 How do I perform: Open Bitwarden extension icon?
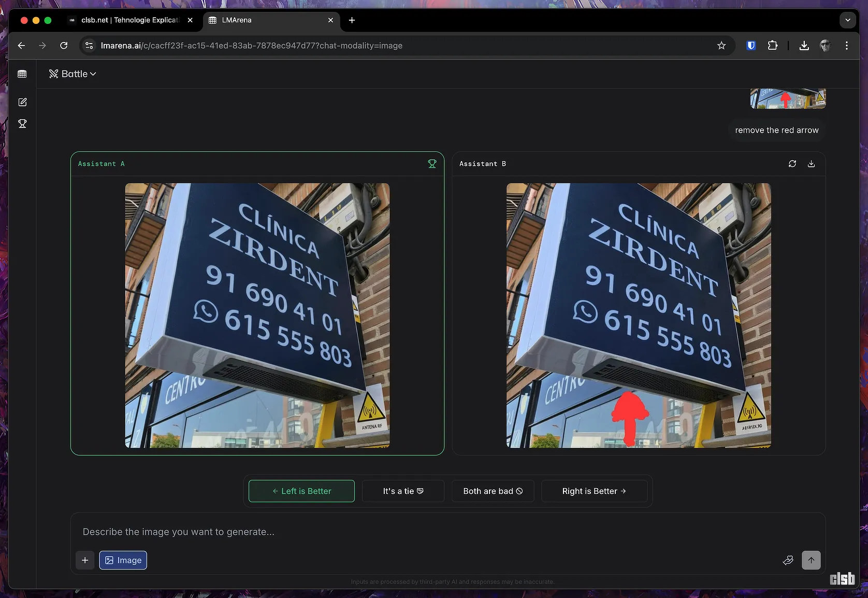point(750,46)
